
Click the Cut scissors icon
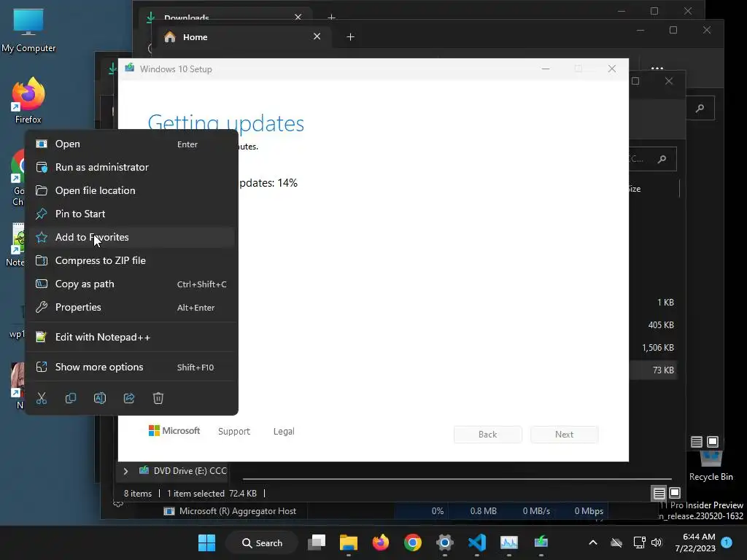click(42, 398)
